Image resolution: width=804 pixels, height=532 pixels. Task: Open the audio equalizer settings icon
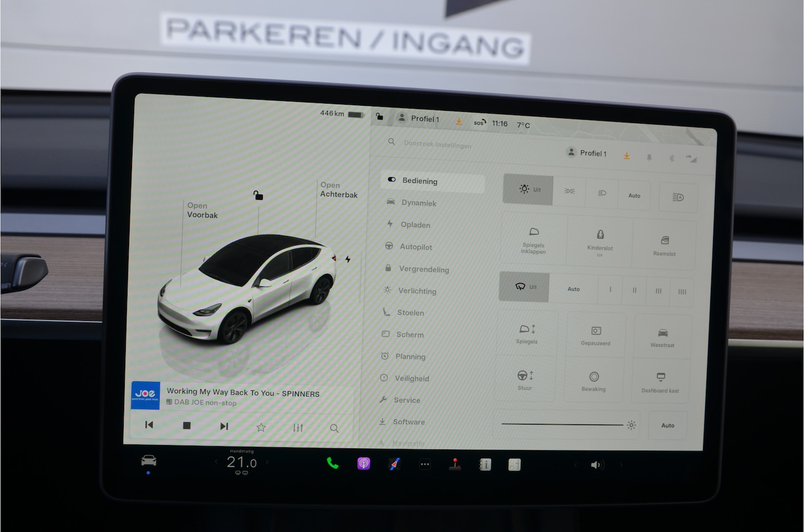click(298, 427)
